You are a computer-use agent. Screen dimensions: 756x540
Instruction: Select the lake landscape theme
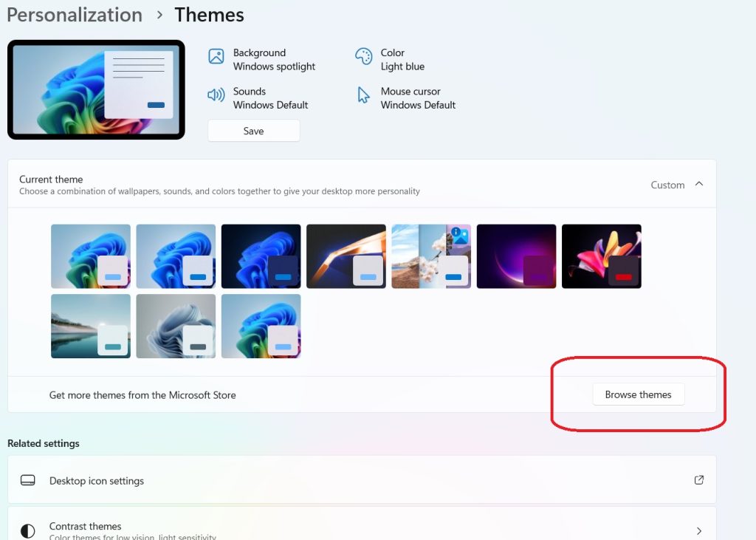tap(91, 327)
